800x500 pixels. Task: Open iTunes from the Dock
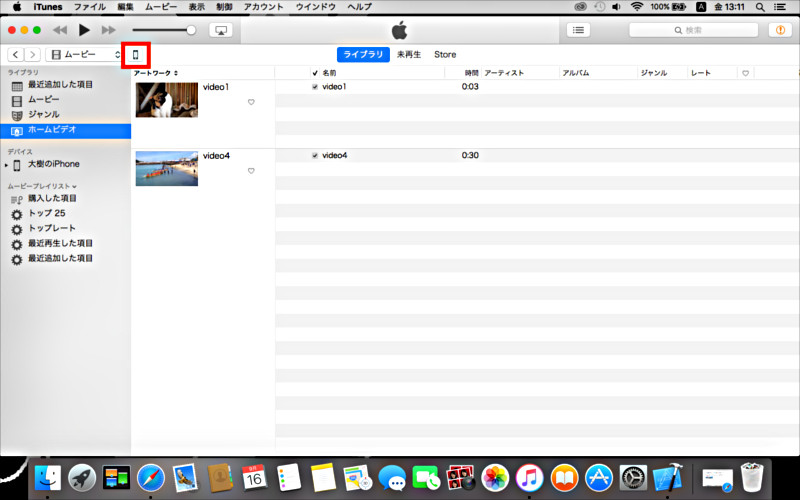(530, 478)
